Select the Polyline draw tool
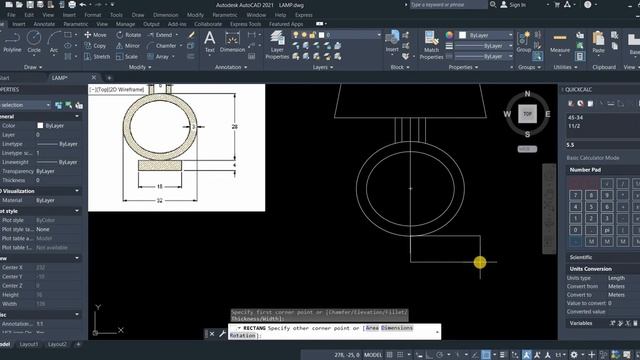640x360 pixels. click(12, 42)
